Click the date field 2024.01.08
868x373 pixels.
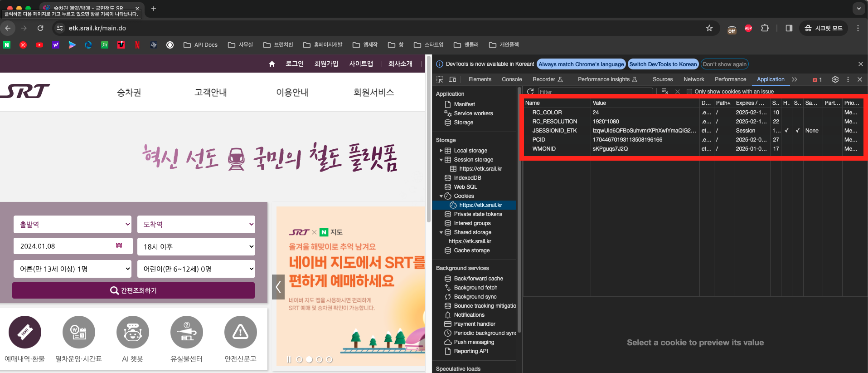click(x=73, y=246)
